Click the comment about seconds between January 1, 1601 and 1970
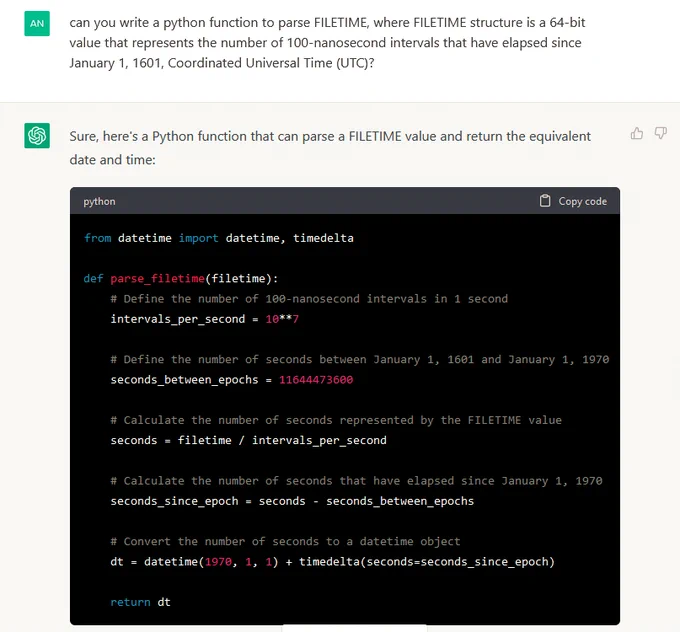The width and height of the screenshot is (680, 632). pyautogui.click(x=360, y=359)
